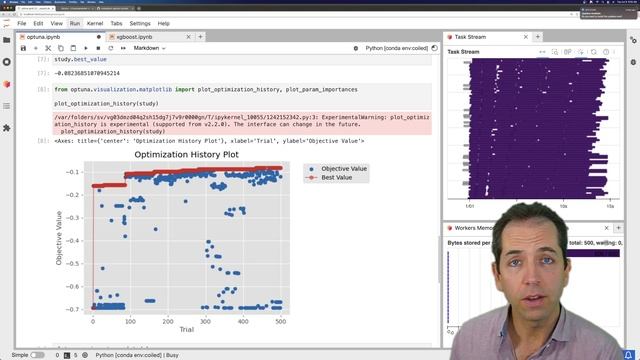
Task: Switch to the xgboost.ipynb tab
Action: tap(149, 37)
